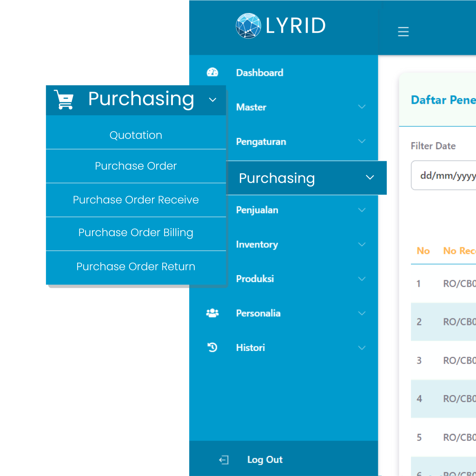Click Purchasing in the sidebar
Screen dimensions: 476x476
[306, 178]
